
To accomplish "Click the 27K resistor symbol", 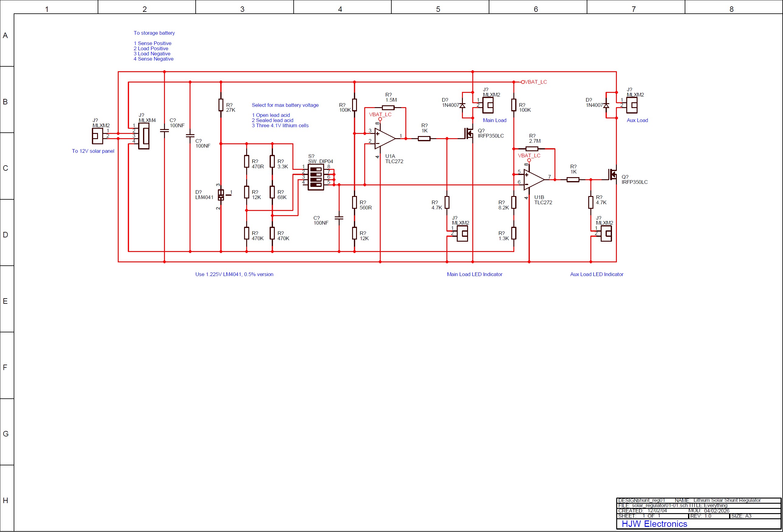I will [221, 104].
